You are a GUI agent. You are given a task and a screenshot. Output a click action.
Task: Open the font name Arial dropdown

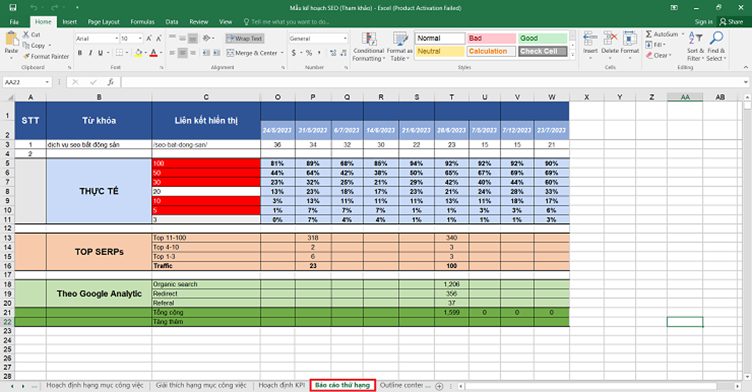pyautogui.click(x=116, y=38)
